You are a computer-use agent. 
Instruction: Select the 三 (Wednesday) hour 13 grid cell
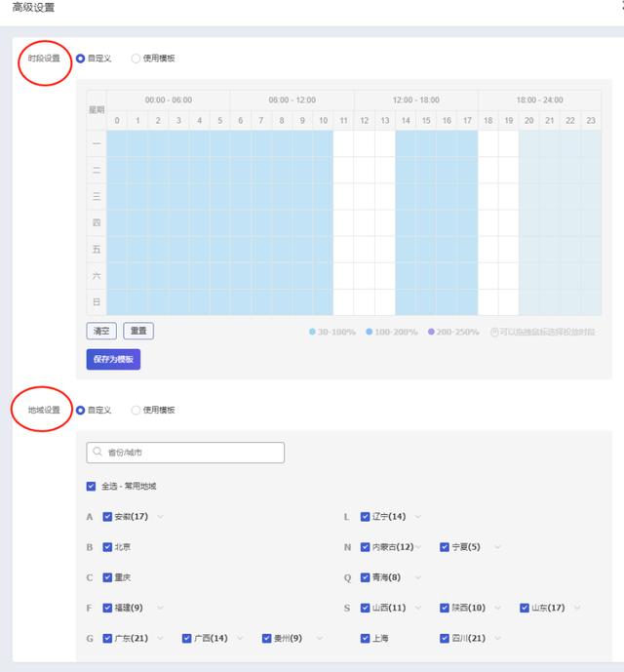tap(385, 196)
